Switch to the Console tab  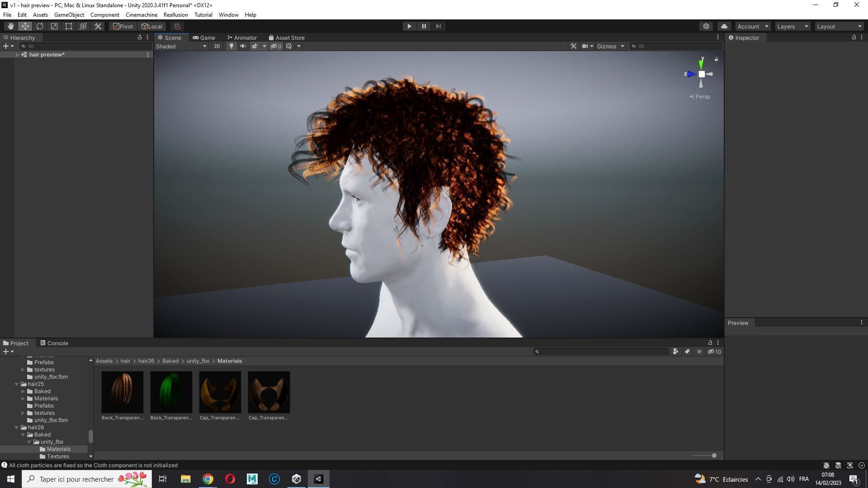[x=54, y=343]
